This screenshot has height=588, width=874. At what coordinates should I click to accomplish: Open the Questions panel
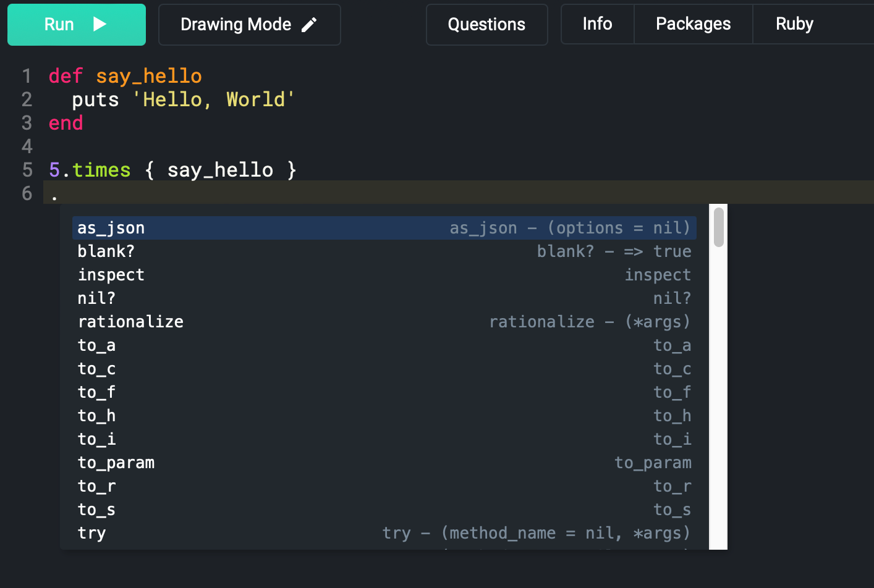point(486,25)
